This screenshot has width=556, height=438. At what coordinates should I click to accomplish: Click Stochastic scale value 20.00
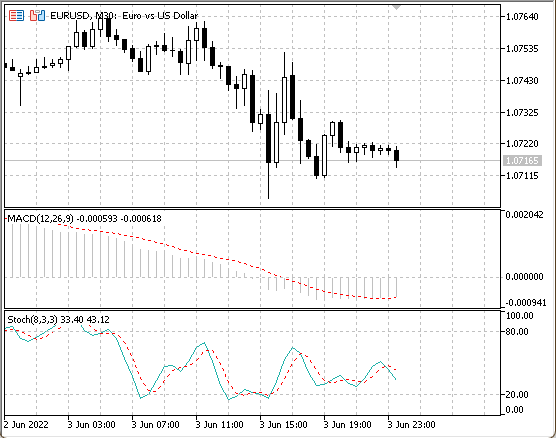[x=517, y=394]
